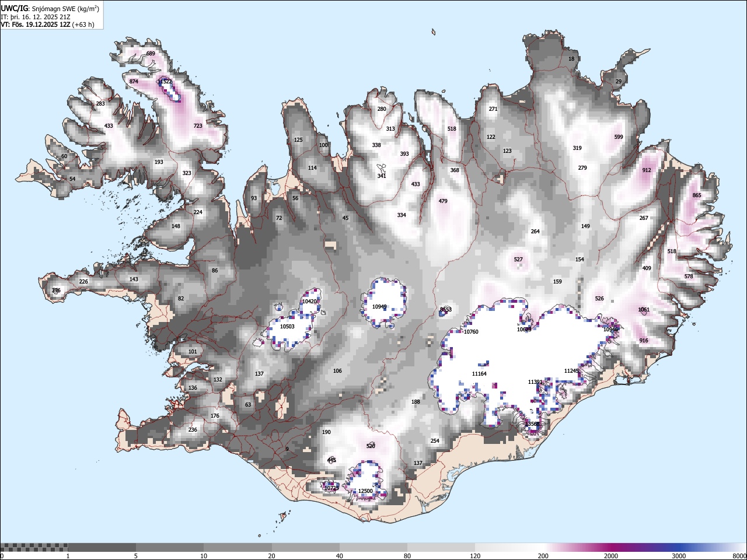Screen dimensions: 747x560
Task: Click the value label '283'
Action: pos(100,104)
